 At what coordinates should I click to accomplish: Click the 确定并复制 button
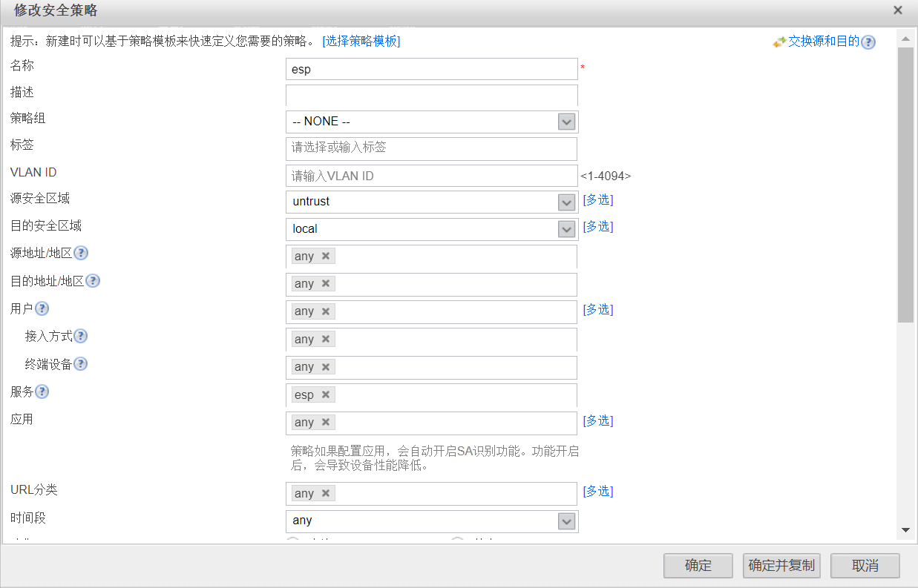[x=781, y=566]
